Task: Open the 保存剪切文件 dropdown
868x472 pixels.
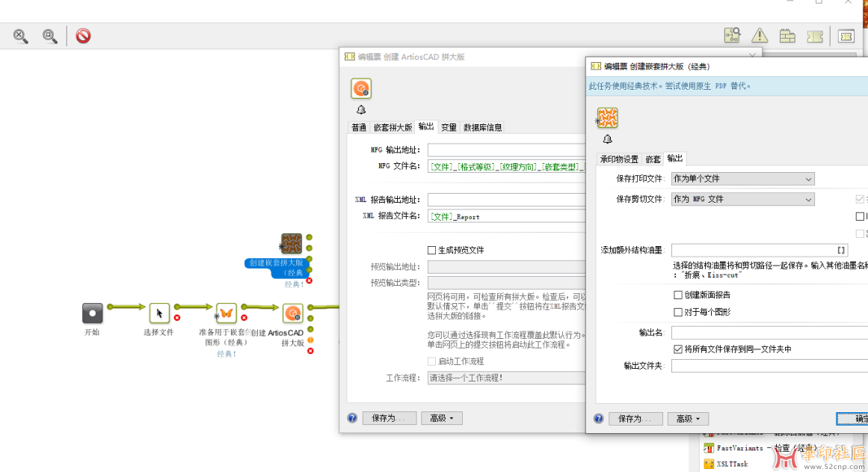Action: click(742, 199)
